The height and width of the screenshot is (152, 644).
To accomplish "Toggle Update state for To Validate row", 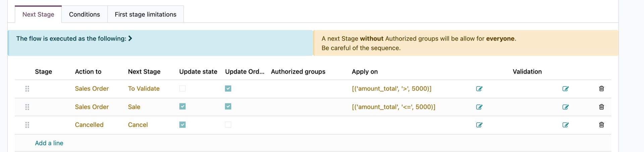I will 182,89.
